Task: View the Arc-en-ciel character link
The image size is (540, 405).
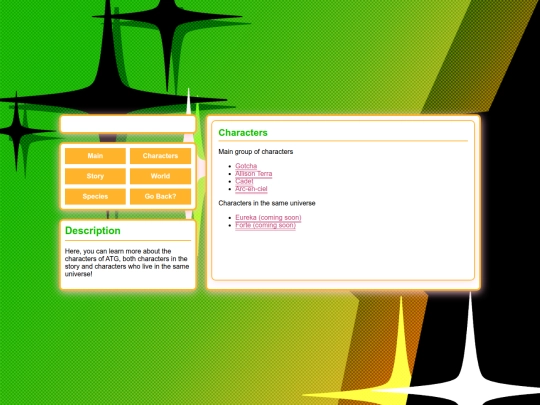Action: [x=251, y=189]
